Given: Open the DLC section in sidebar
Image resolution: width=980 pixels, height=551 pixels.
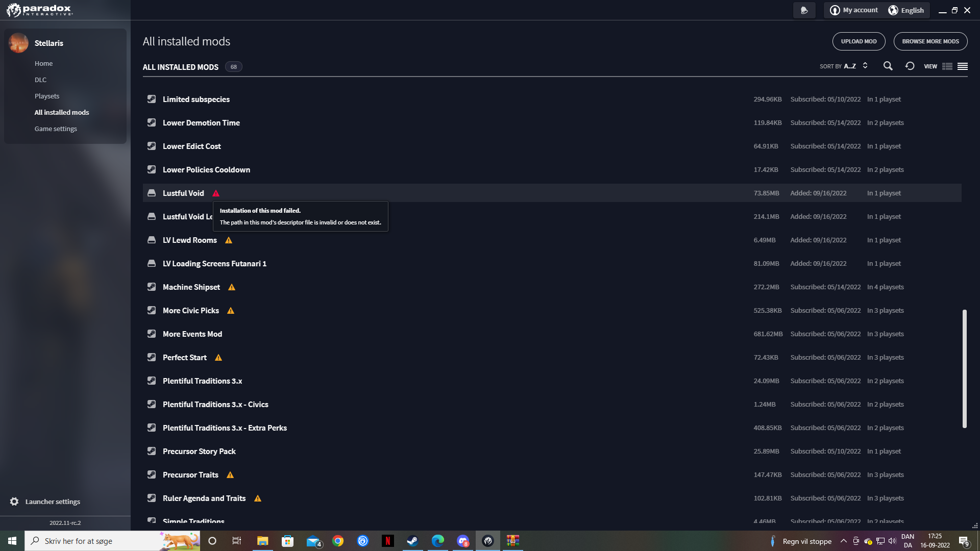Looking at the screenshot, I should point(40,80).
